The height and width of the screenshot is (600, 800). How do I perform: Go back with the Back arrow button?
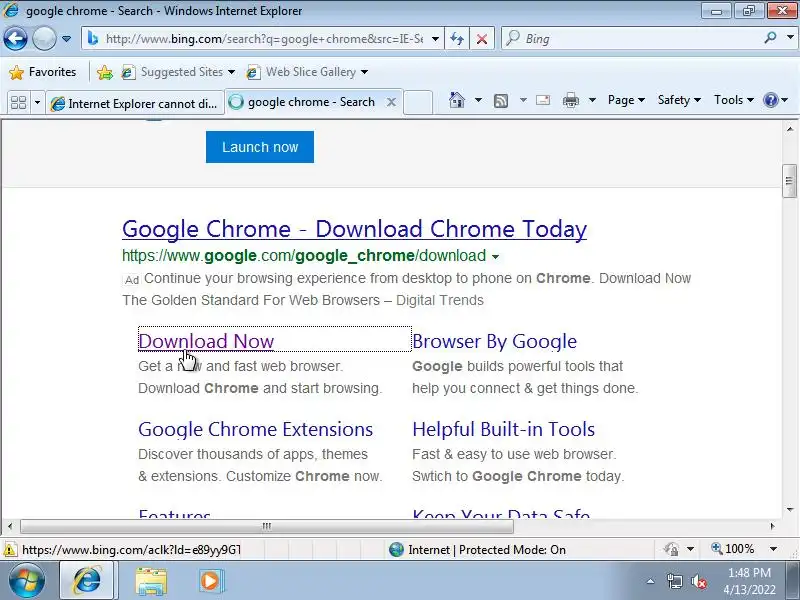point(15,38)
